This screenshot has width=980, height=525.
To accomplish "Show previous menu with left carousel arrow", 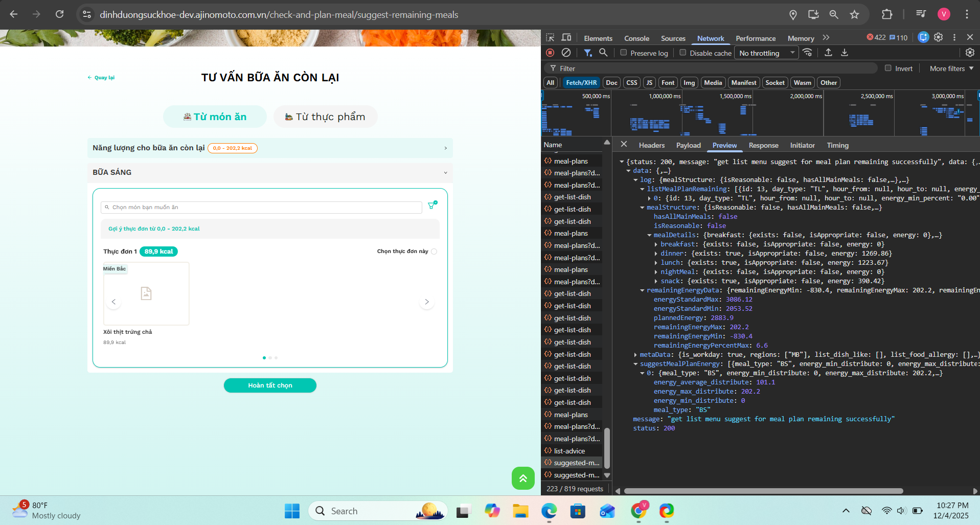I will tap(113, 302).
